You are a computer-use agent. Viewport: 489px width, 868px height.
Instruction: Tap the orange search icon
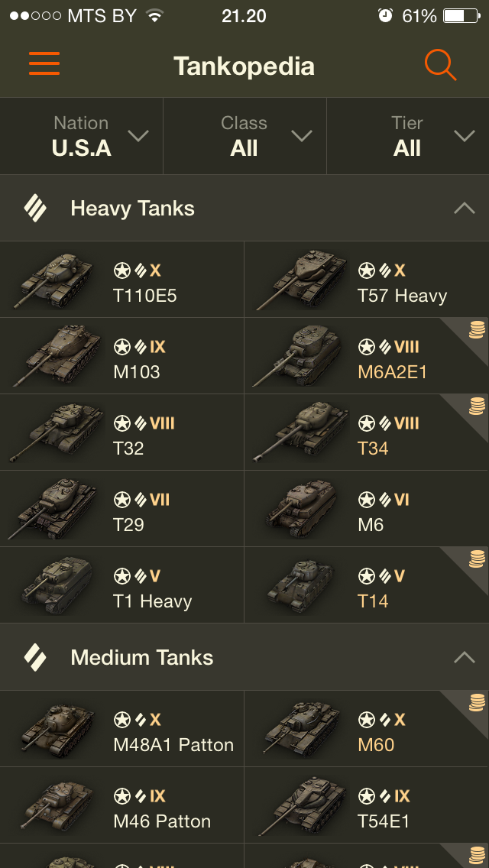(x=440, y=65)
